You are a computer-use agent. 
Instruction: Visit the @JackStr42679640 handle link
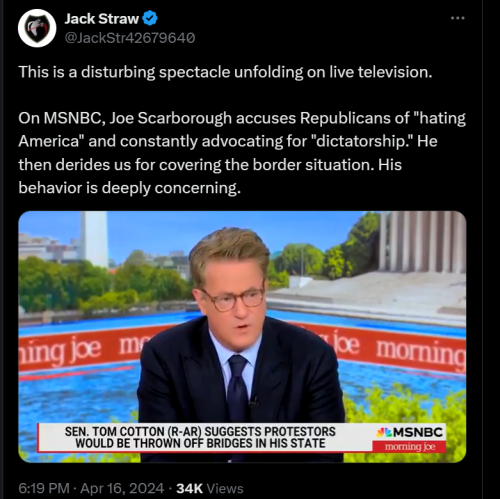[x=130, y=38]
